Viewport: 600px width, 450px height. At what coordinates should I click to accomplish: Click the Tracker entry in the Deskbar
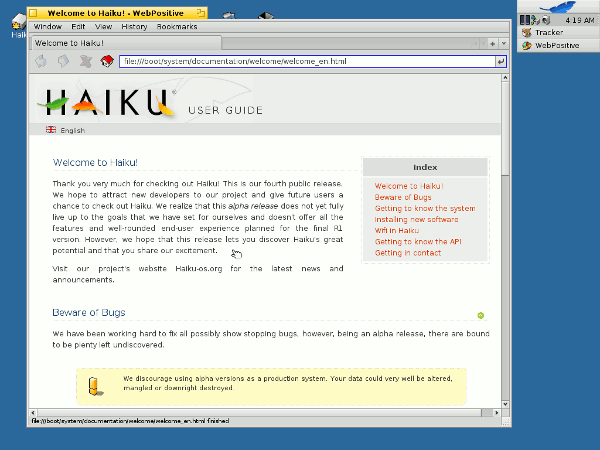point(558,33)
